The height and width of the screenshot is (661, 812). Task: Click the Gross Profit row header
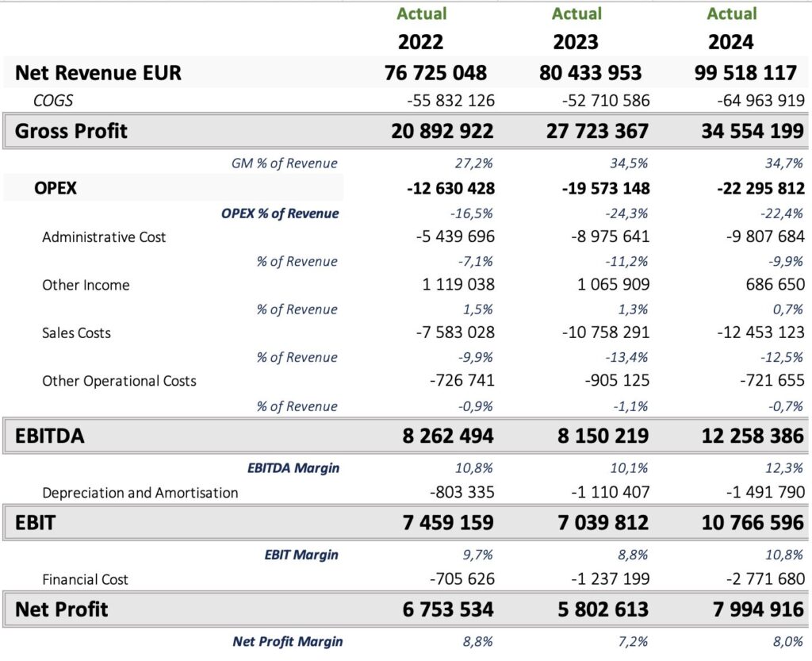click(71, 131)
